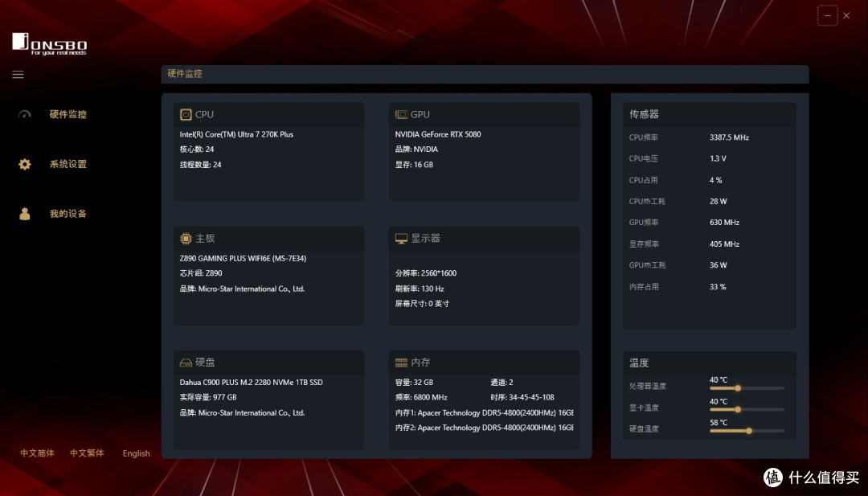The image size is (868, 496).
Task: Click the gear icon for system settings
Action: 25,165
